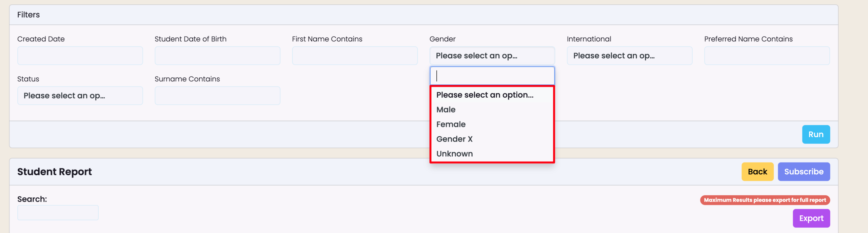Viewport: 868px width, 233px height.
Task: Click the Surname Contains input field
Action: pyautogui.click(x=217, y=96)
